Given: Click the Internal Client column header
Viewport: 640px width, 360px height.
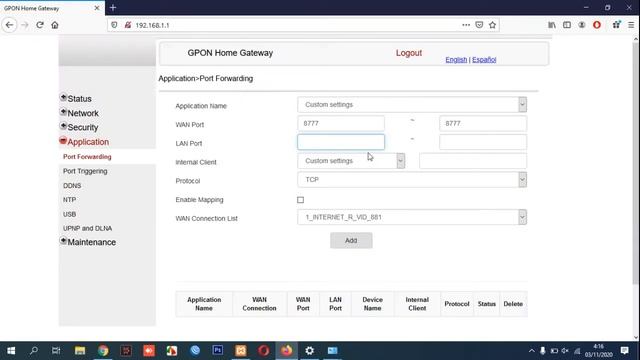Looking at the screenshot, I should pyautogui.click(x=417, y=304).
